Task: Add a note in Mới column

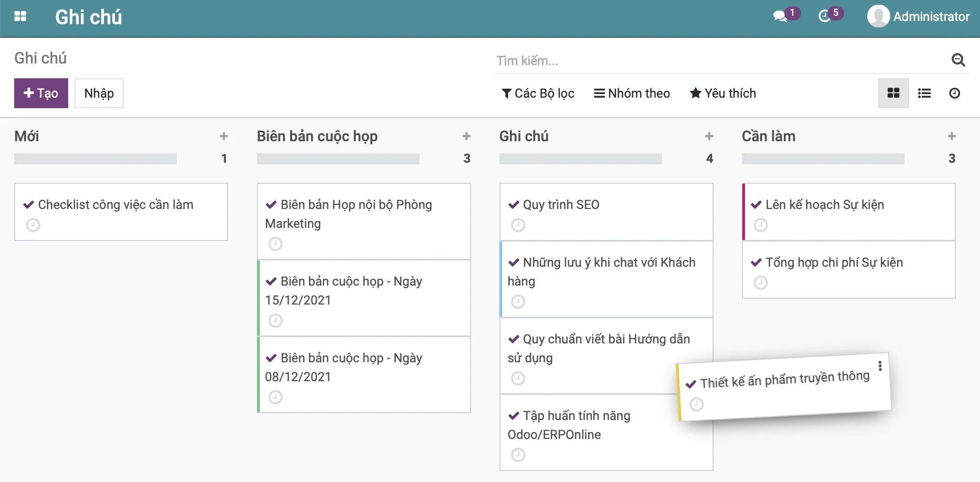Action: point(224,137)
